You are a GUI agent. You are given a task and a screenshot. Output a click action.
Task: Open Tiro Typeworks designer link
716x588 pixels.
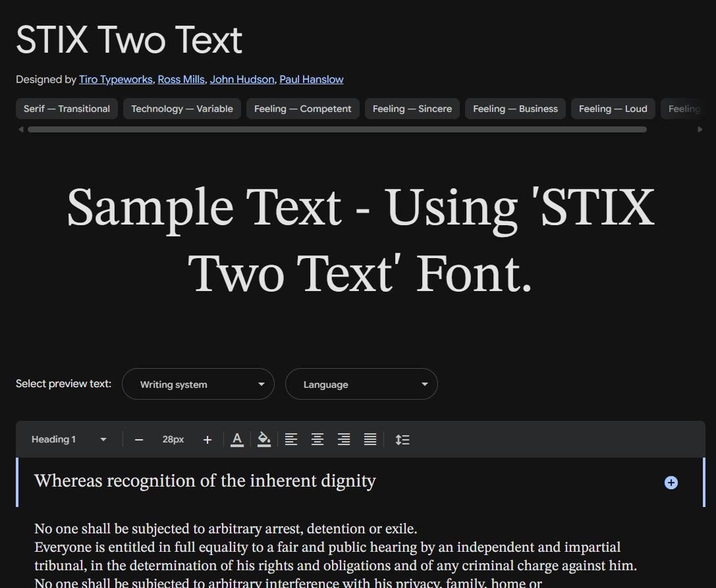115,80
